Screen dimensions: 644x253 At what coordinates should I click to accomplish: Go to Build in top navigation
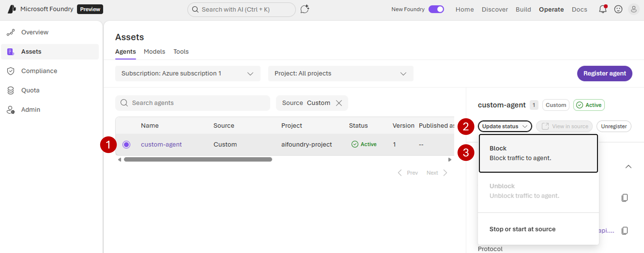pos(523,10)
